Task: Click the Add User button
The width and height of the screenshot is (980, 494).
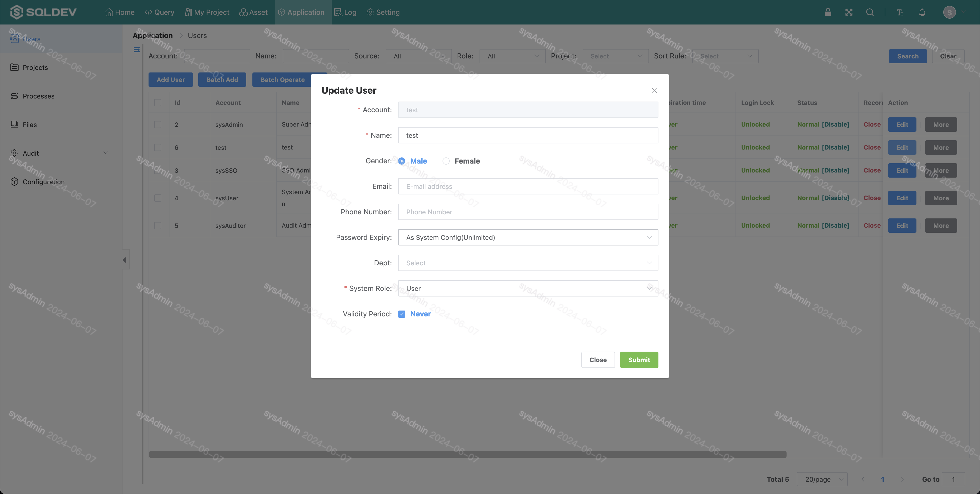Action: [x=170, y=79]
